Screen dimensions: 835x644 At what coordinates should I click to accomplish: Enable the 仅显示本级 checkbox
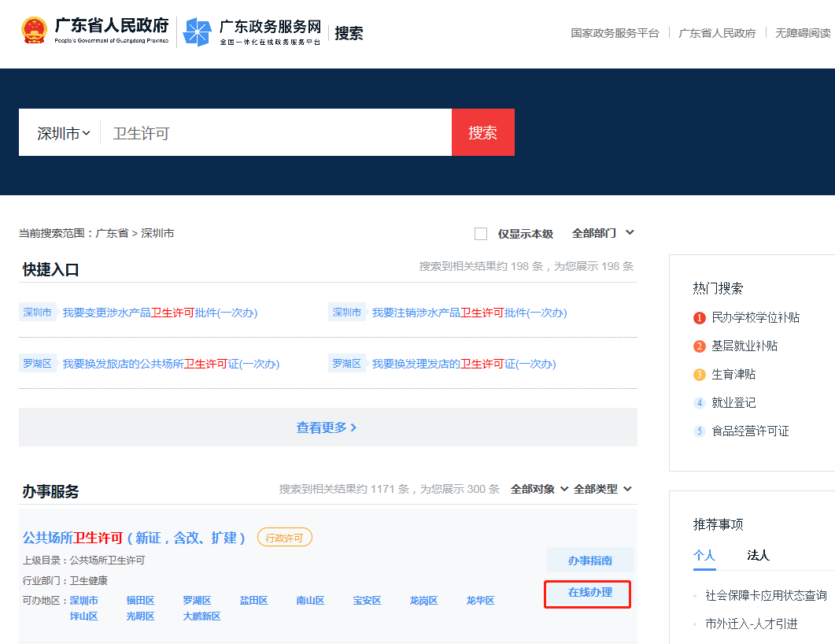click(481, 233)
